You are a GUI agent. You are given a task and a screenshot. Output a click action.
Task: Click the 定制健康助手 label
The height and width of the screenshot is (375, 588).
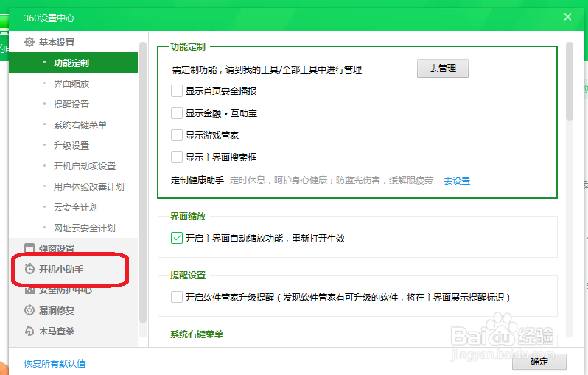[x=197, y=181]
